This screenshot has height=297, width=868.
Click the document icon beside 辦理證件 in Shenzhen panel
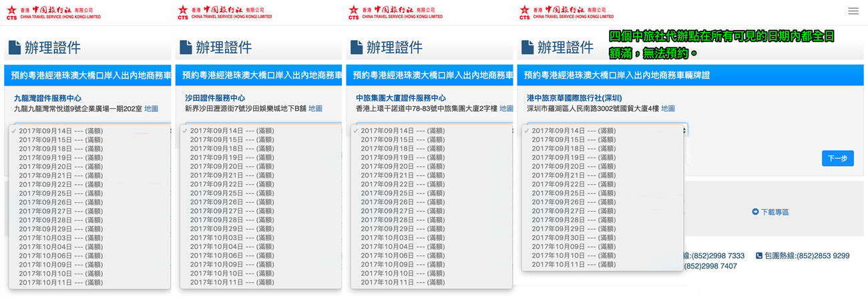click(x=527, y=47)
